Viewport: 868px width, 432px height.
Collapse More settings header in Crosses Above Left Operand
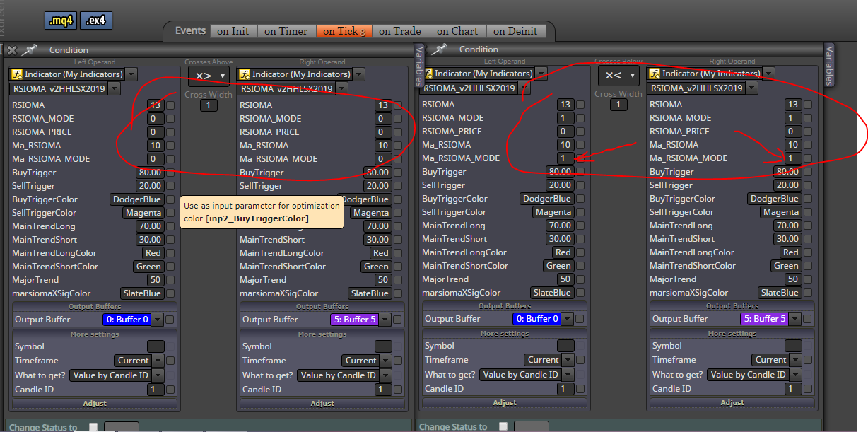[95, 334]
